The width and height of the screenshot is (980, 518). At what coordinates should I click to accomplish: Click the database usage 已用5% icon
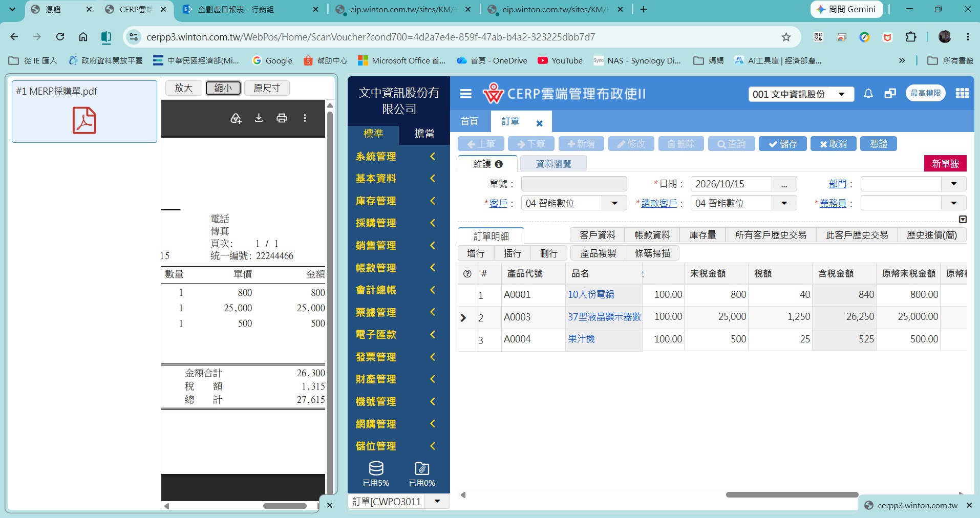(376, 473)
